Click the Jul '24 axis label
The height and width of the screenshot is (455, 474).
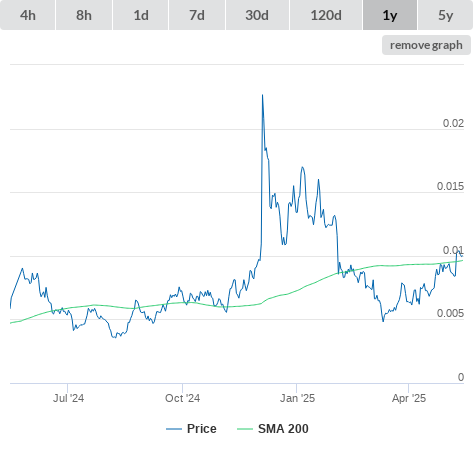68,398
